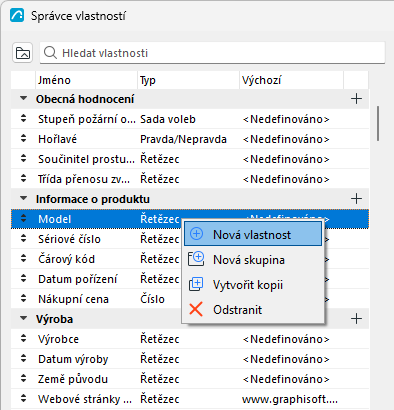The height and width of the screenshot is (410, 394).
Task: Click the plus icon beside Obecná hodnocení
Action: tap(356, 99)
